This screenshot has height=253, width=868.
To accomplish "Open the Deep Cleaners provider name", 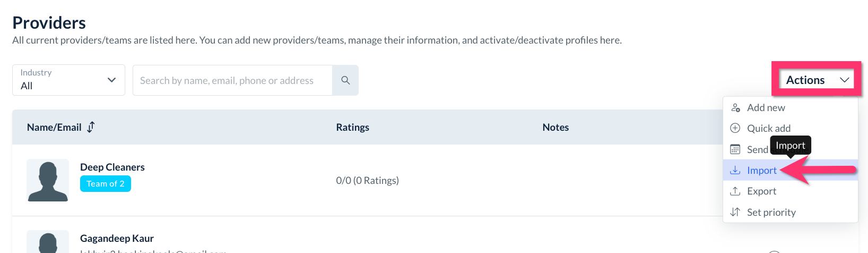I will pos(112,167).
